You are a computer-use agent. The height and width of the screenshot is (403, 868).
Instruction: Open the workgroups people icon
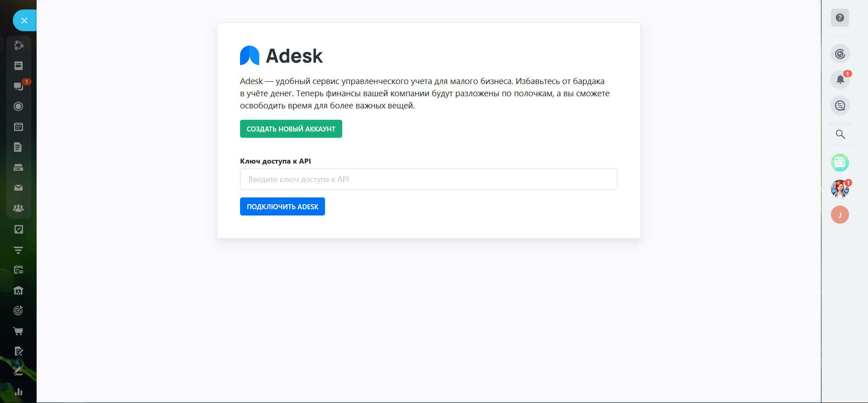[19, 208]
